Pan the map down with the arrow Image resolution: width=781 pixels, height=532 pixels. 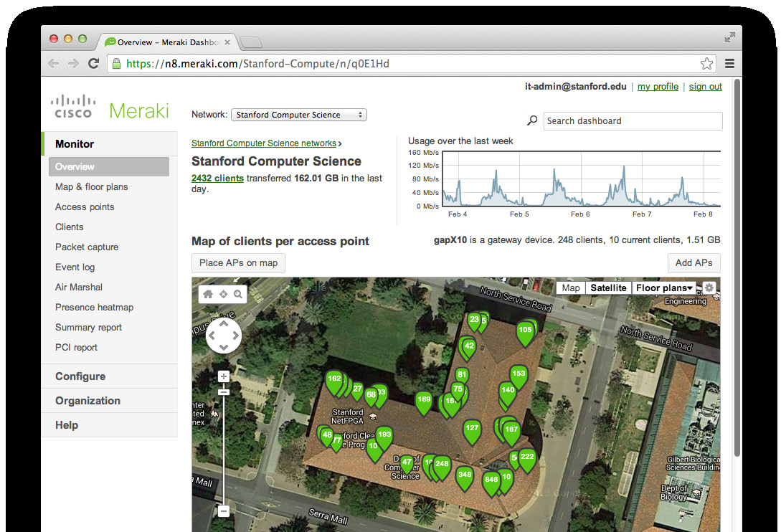tap(223, 347)
